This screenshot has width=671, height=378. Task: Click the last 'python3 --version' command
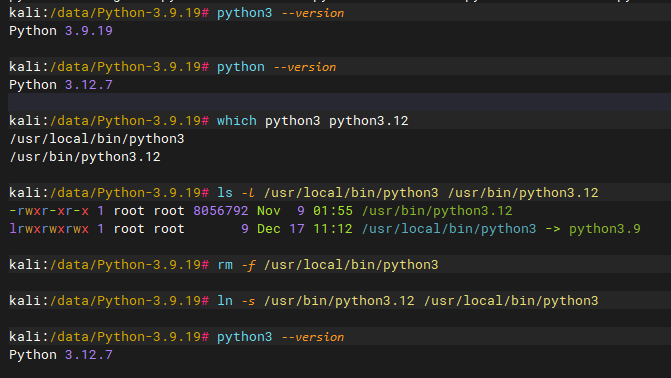coord(280,336)
